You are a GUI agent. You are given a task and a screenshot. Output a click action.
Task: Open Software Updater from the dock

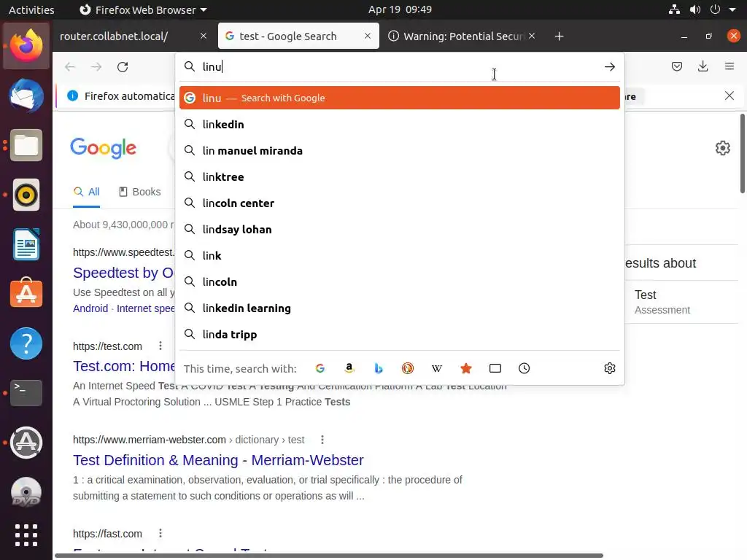point(26,443)
